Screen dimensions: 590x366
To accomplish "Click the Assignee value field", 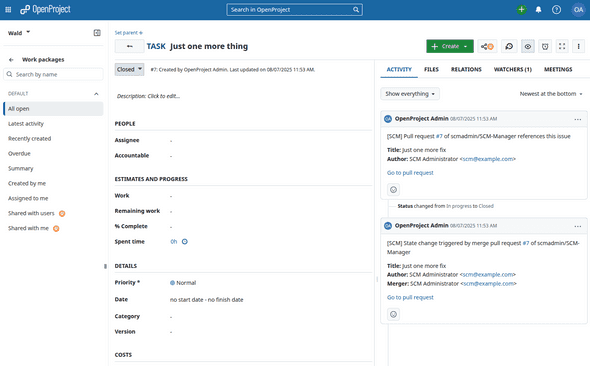I will click(x=171, y=141).
